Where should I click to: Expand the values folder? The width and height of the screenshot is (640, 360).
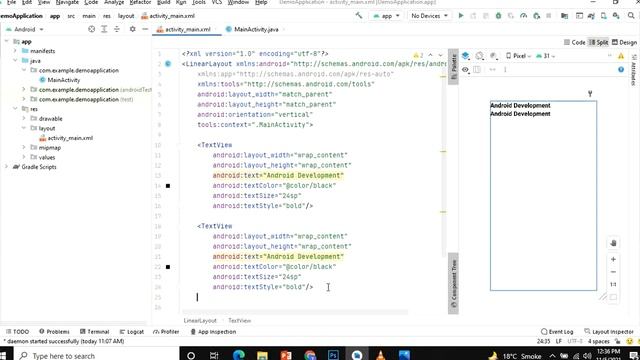tap(24, 157)
